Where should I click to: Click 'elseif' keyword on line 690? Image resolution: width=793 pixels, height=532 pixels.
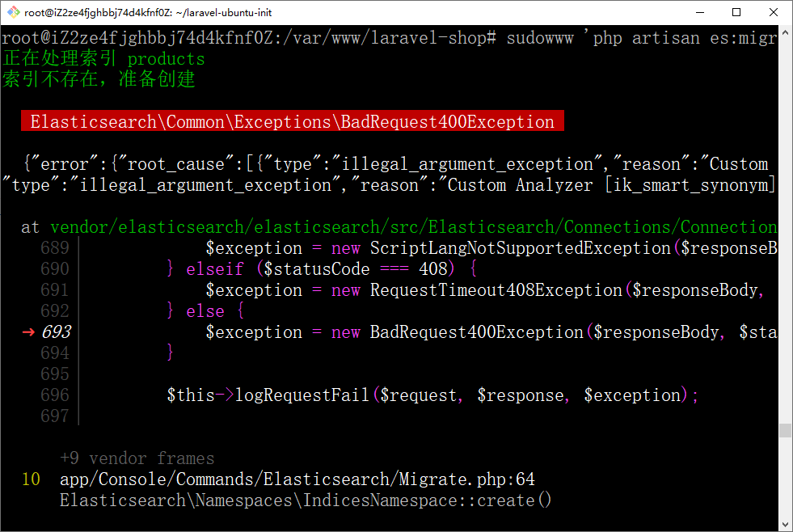tap(215, 269)
